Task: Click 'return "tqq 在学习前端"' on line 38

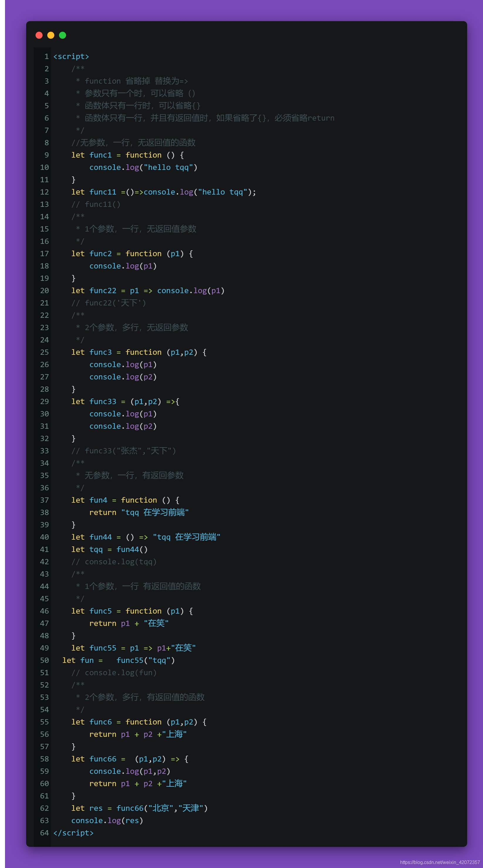Action: [x=139, y=513]
